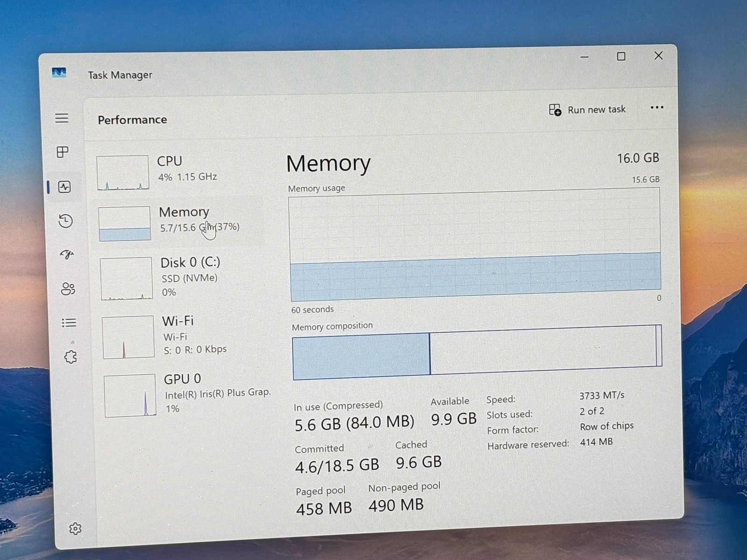Click the Available value 9.9 GB
Viewport: 747px width, 560px height.
click(x=453, y=419)
